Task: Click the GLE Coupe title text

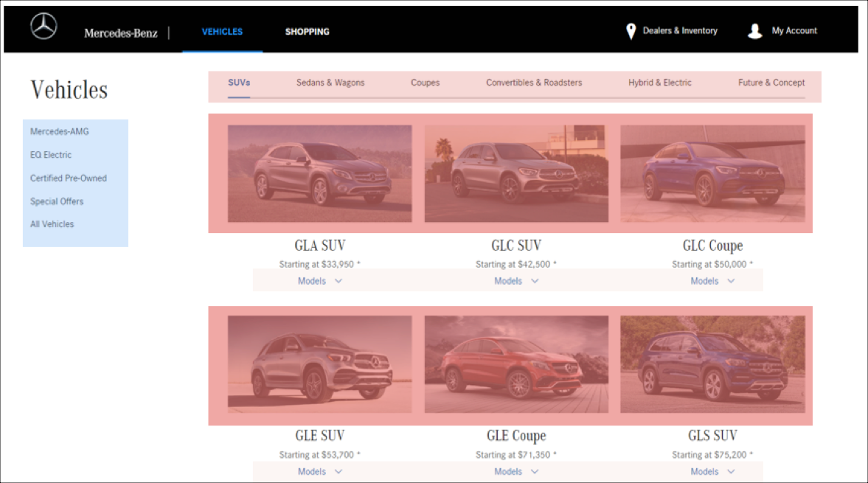Action: pyautogui.click(x=516, y=436)
